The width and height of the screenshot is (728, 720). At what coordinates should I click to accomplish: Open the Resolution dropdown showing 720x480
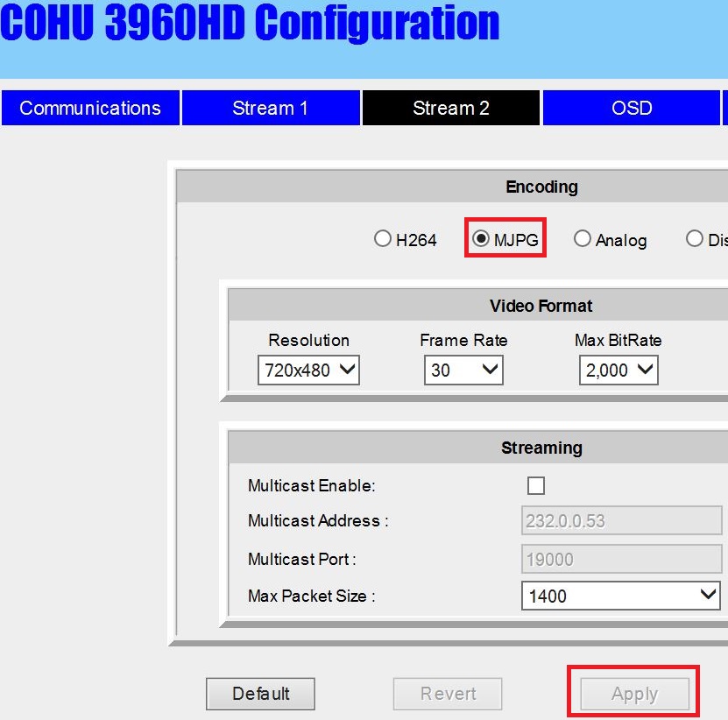click(308, 370)
